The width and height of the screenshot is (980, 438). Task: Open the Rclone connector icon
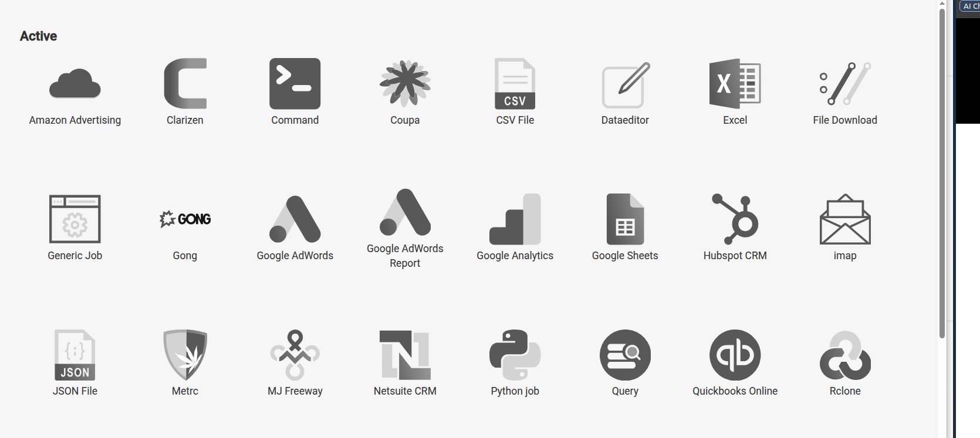845,355
